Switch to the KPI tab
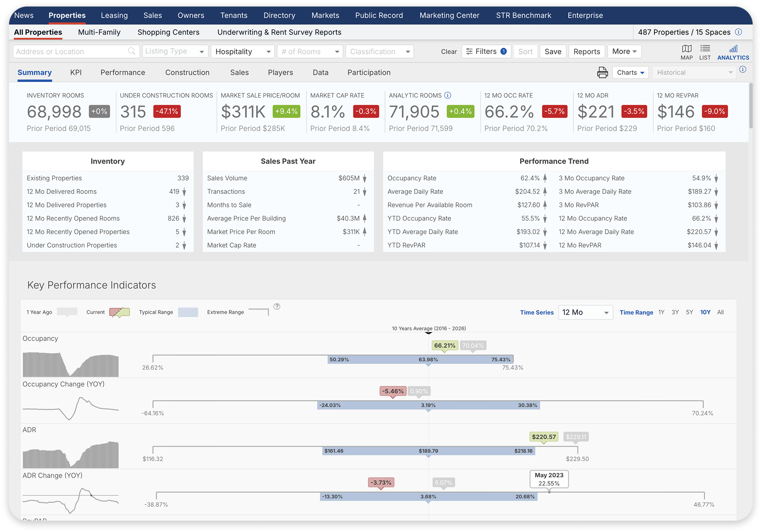Image resolution: width=762 pixels, height=532 pixels. coord(76,72)
